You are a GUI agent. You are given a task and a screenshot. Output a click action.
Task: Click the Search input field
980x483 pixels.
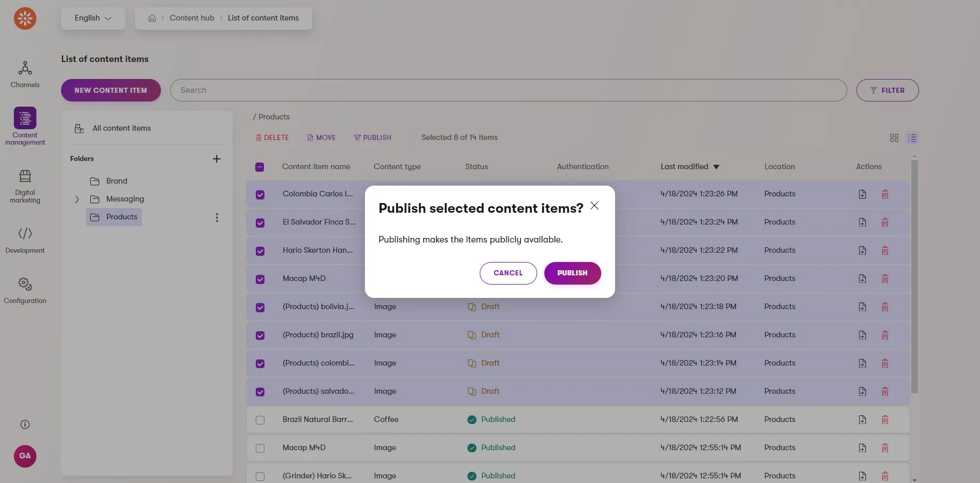pos(508,90)
